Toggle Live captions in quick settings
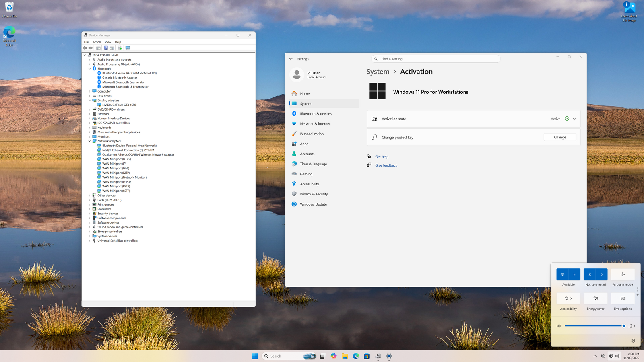The height and width of the screenshot is (362, 644). 623,298
